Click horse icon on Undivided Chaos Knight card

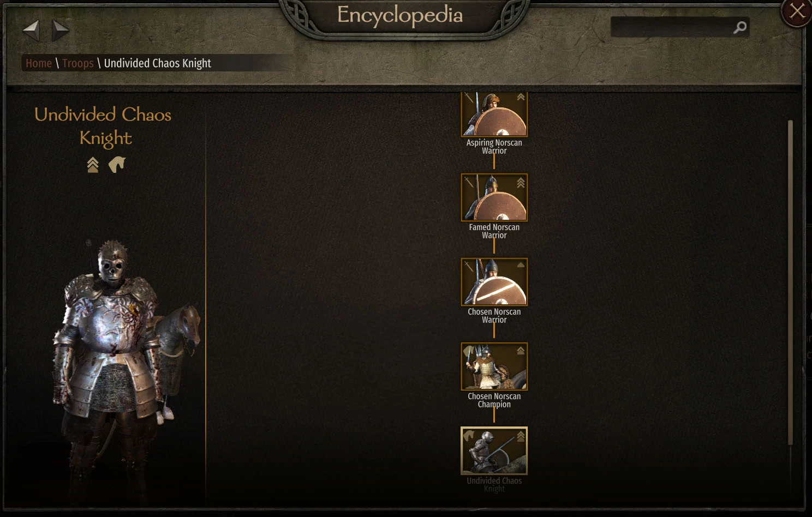(x=469, y=435)
